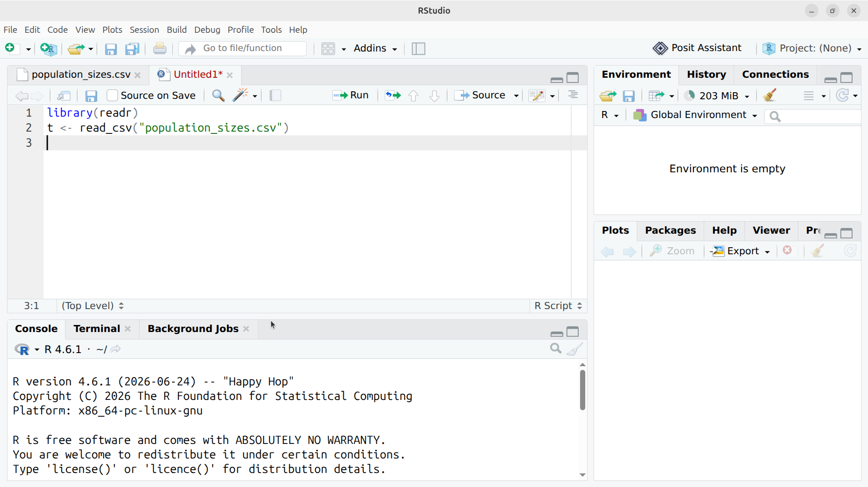Viewport: 868px width, 487px height.
Task: Open the Addins dropdown
Action: point(375,48)
